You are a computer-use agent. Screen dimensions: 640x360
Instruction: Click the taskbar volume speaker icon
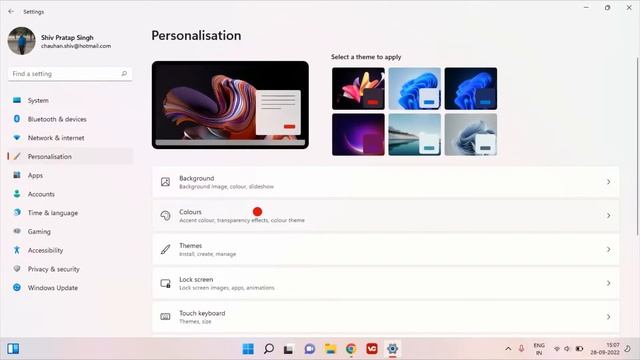pyautogui.click(x=567, y=349)
